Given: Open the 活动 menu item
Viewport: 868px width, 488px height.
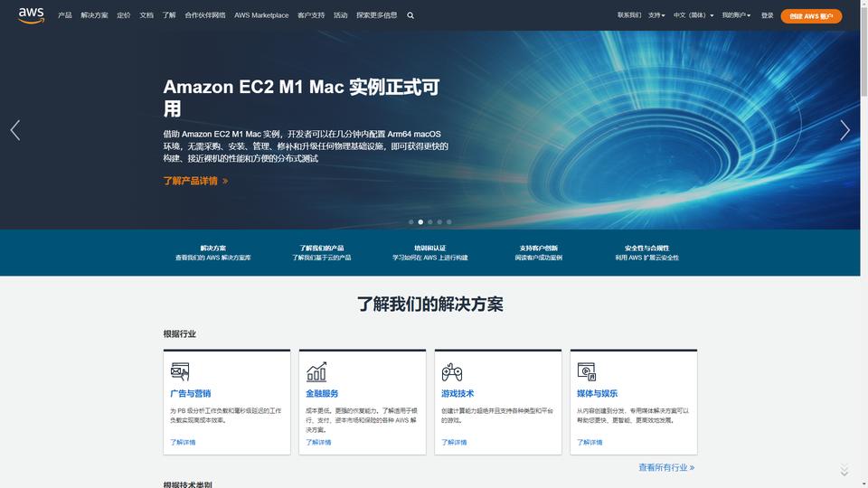Looking at the screenshot, I should [341, 15].
